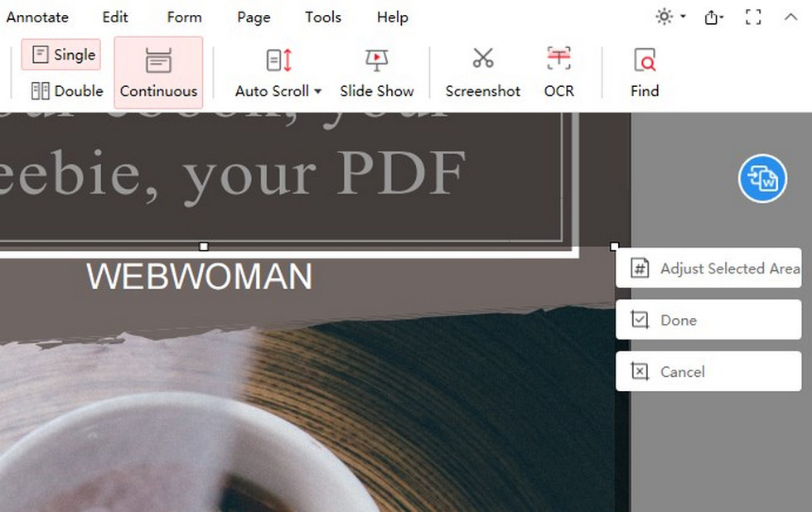
Task: Open the Annotate menu
Action: (37, 17)
